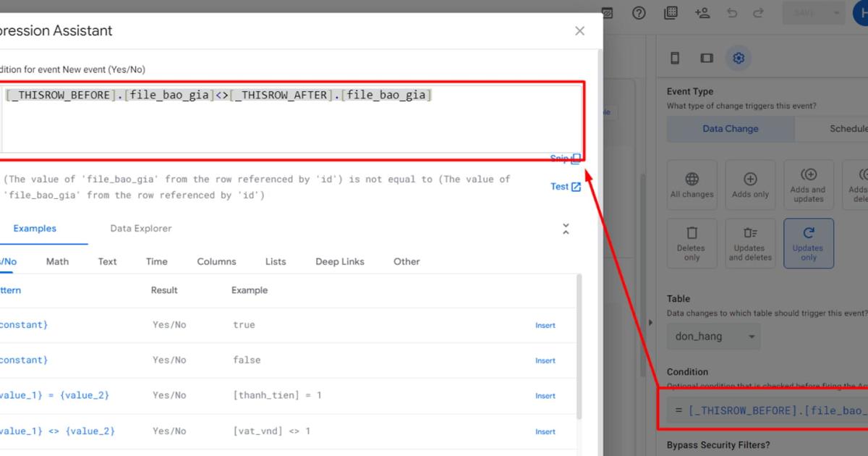Open the Math examples category

tap(57, 261)
